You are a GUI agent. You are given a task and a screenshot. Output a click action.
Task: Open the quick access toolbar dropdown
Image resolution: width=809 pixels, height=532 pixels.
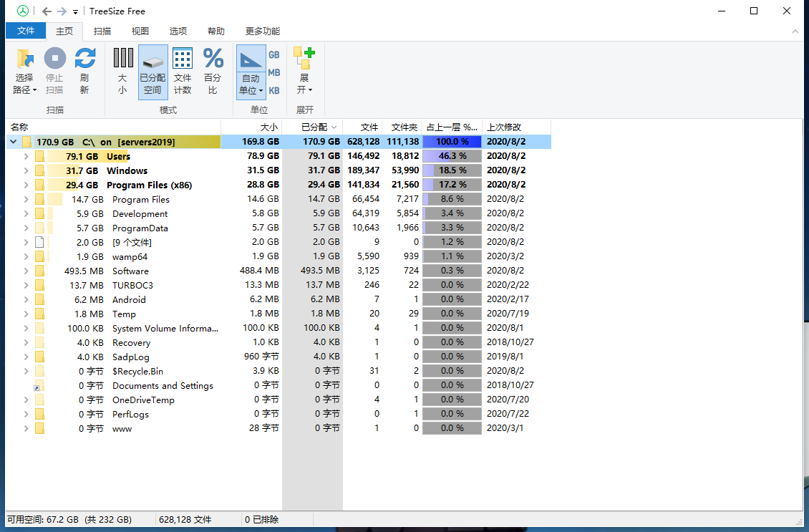click(75, 11)
